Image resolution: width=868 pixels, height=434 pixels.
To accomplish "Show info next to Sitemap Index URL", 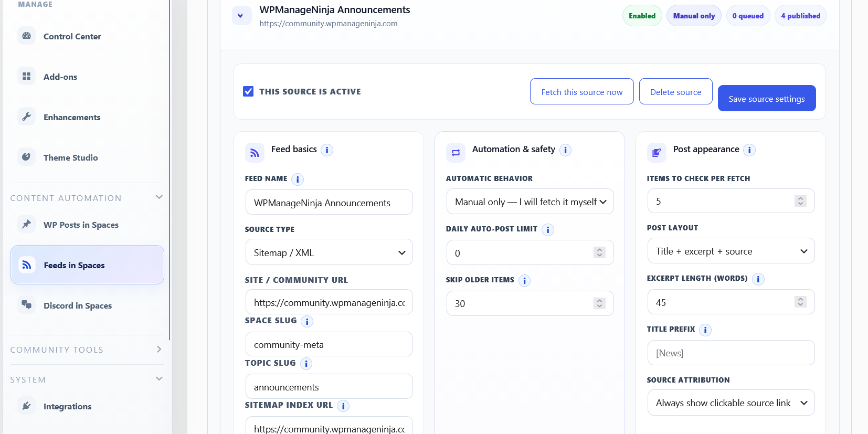I will (x=343, y=406).
